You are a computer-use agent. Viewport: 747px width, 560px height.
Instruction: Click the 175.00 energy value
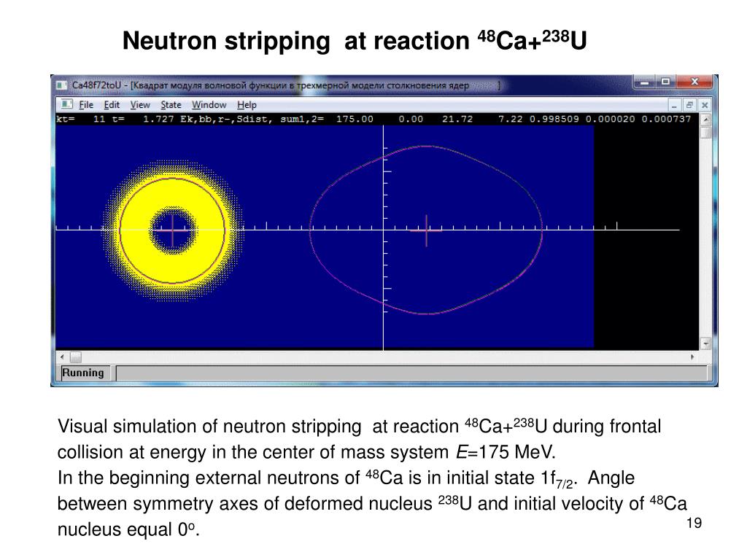355,119
